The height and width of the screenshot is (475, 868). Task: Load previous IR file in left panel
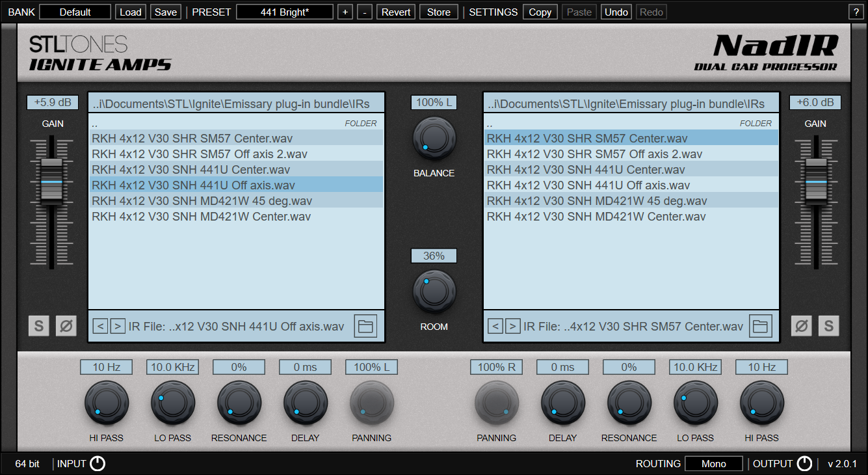[x=100, y=326]
